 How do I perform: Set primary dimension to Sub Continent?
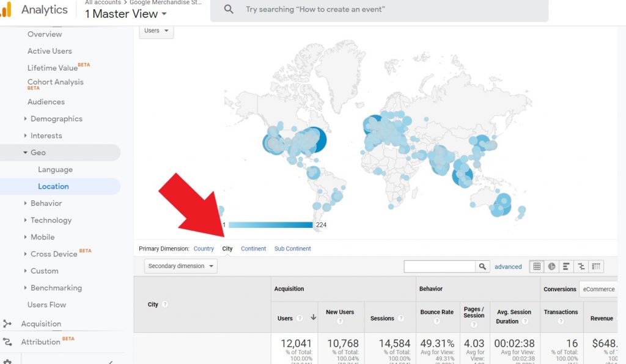pyautogui.click(x=293, y=249)
